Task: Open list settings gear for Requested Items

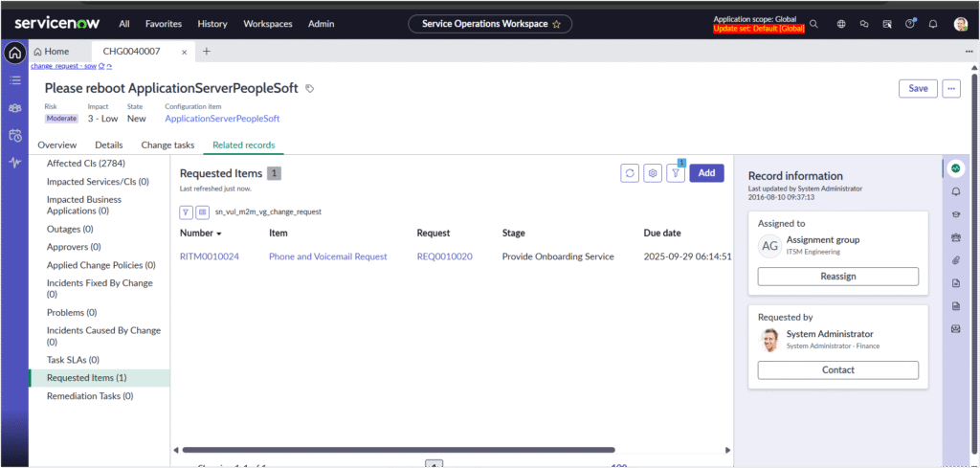Action: coord(653,173)
